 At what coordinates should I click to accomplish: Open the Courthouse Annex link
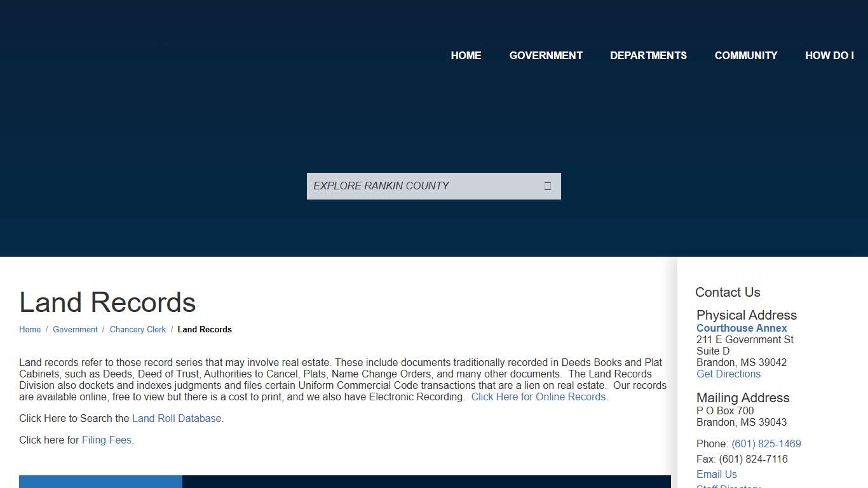(x=742, y=328)
